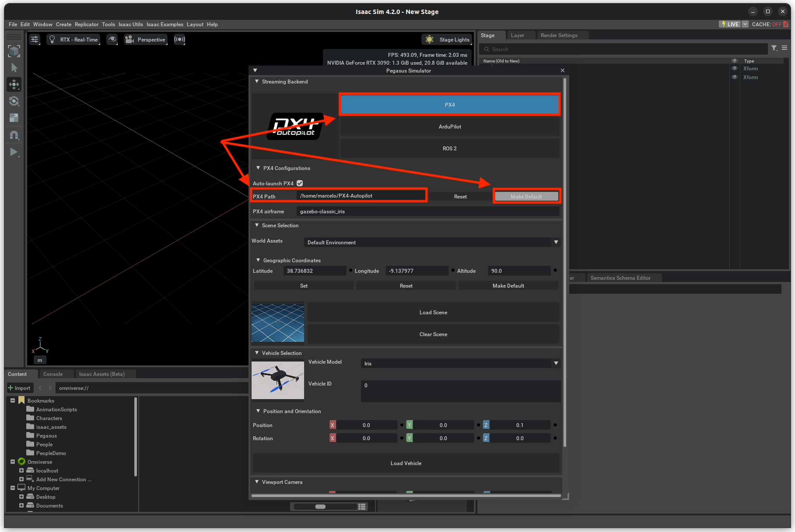Click the Load Vehicle button

pyautogui.click(x=406, y=463)
